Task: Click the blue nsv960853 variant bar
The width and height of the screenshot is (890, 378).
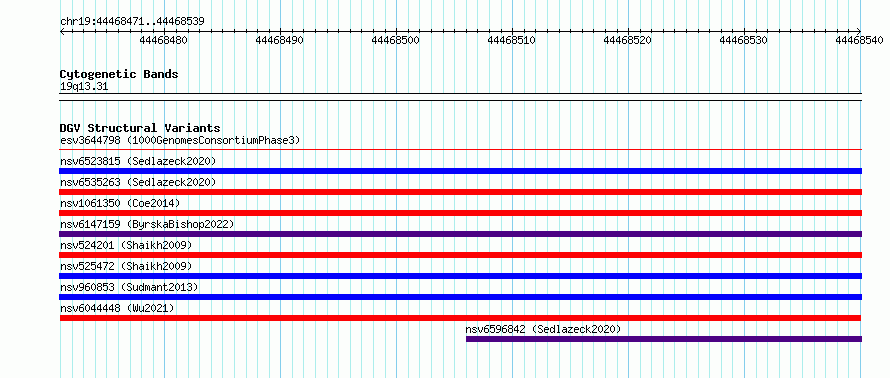Action: (x=461, y=297)
